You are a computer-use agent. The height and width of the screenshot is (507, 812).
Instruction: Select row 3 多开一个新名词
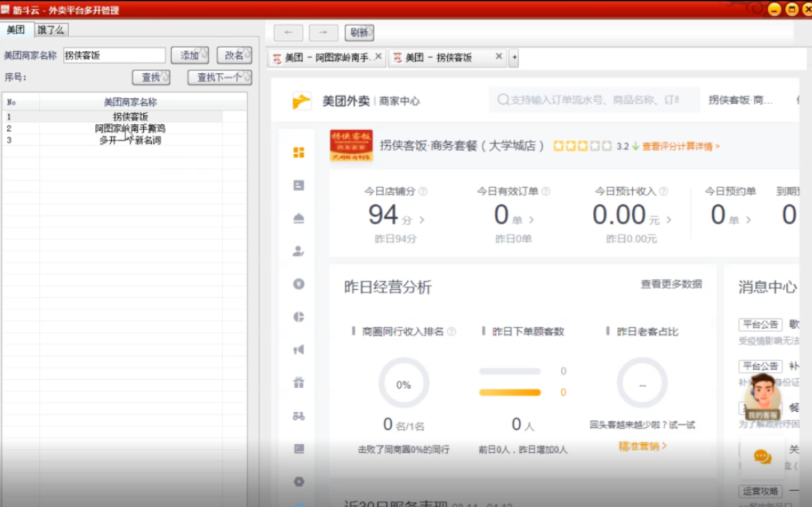pyautogui.click(x=124, y=140)
